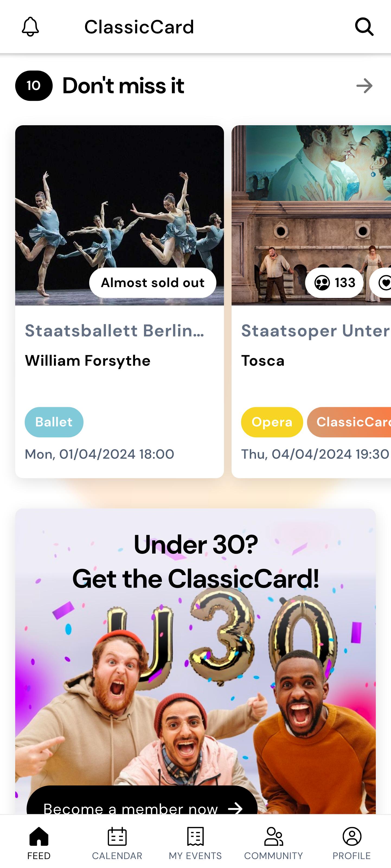Viewport: 391px width, 868px height.
Task: Tap the 10 events count badge
Action: point(34,86)
